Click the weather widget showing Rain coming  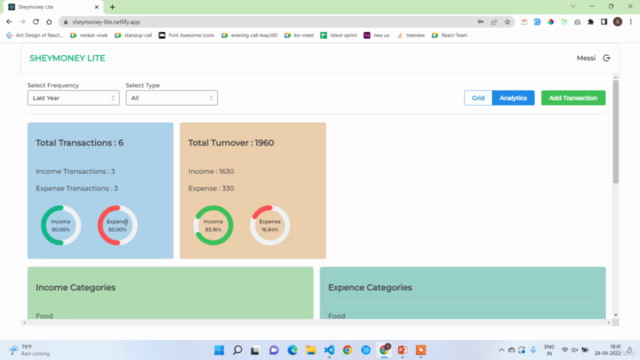(29, 350)
